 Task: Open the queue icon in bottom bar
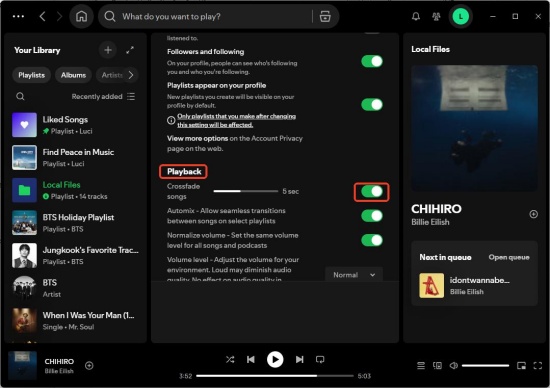coord(421,366)
